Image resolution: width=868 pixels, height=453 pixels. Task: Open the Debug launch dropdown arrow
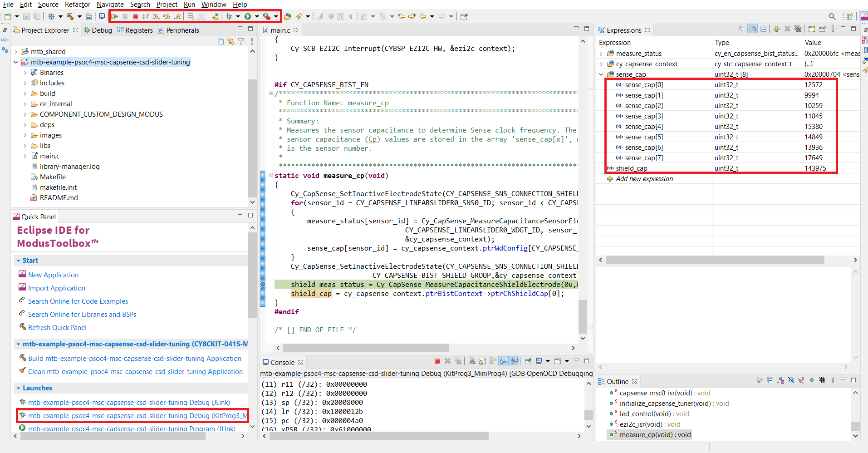click(238, 17)
